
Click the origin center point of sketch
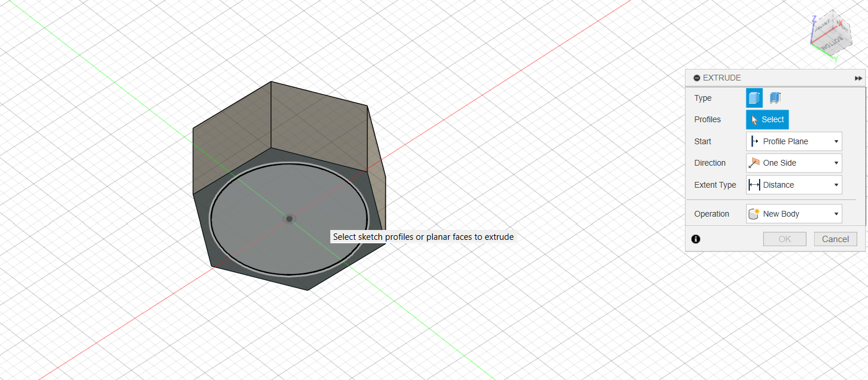point(289,218)
